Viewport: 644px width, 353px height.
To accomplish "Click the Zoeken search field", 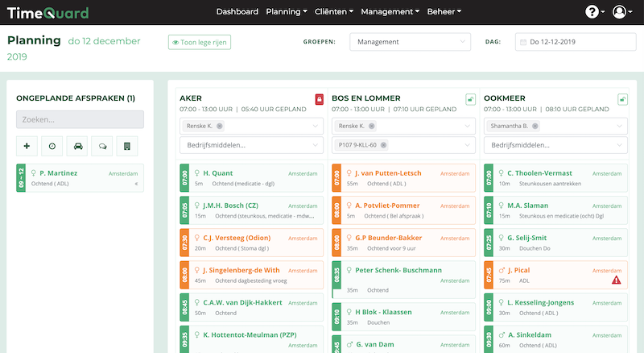I will pos(80,119).
